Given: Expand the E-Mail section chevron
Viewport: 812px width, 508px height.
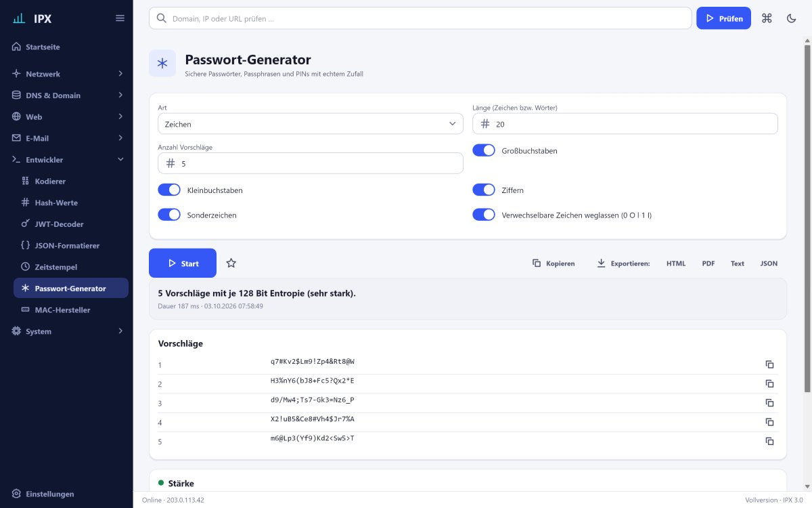Looking at the screenshot, I should 120,138.
